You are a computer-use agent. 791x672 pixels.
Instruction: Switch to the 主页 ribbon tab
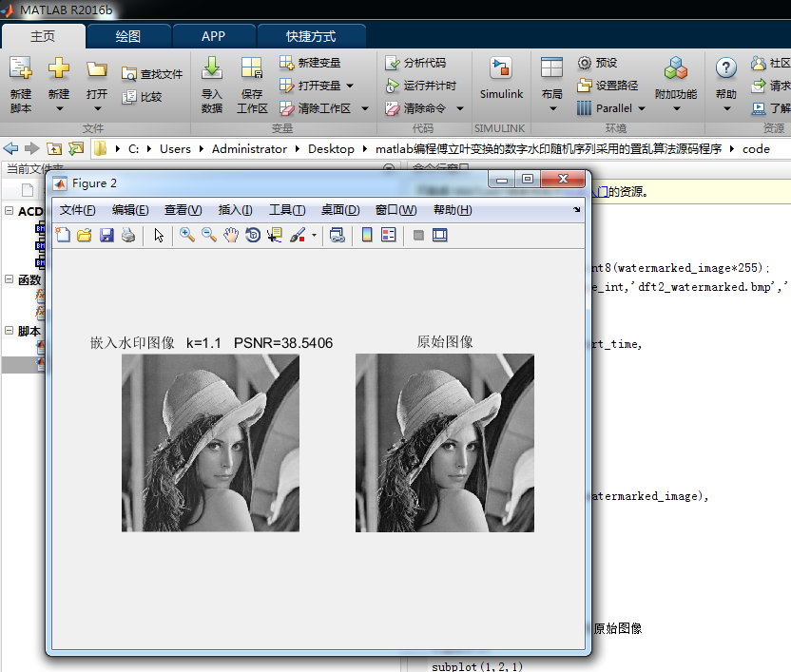pos(44,36)
